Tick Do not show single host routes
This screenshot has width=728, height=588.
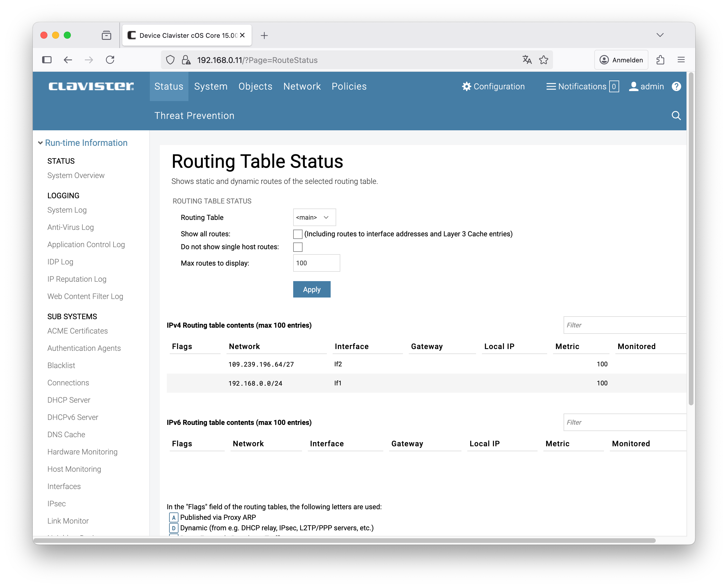[x=298, y=247]
